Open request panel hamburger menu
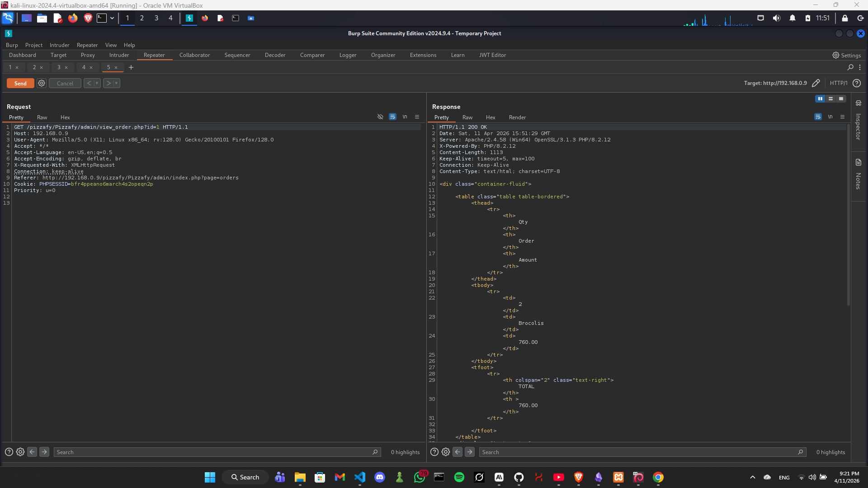Viewport: 868px width, 488px height. 417,117
